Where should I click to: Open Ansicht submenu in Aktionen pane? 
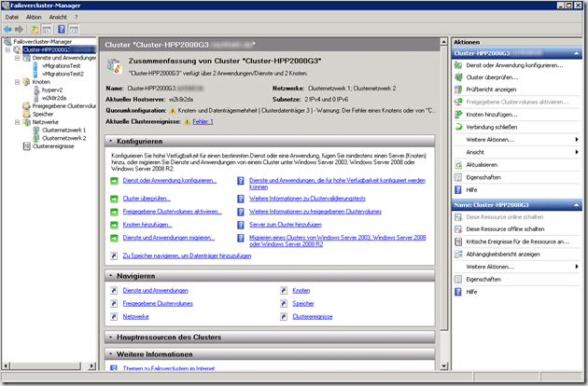pyautogui.click(x=517, y=152)
